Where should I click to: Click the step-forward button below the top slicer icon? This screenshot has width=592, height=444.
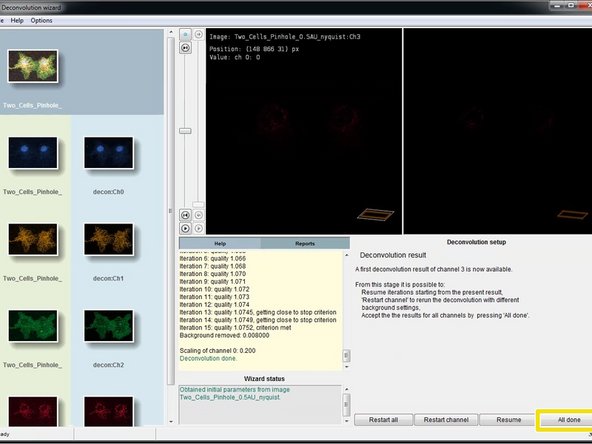click(185, 48)
